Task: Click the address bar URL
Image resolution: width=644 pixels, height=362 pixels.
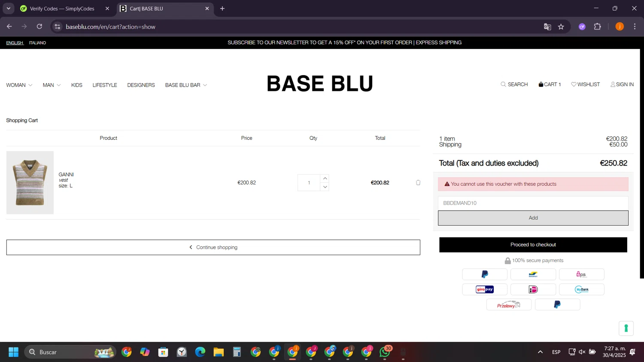Action: coord(110,27)
